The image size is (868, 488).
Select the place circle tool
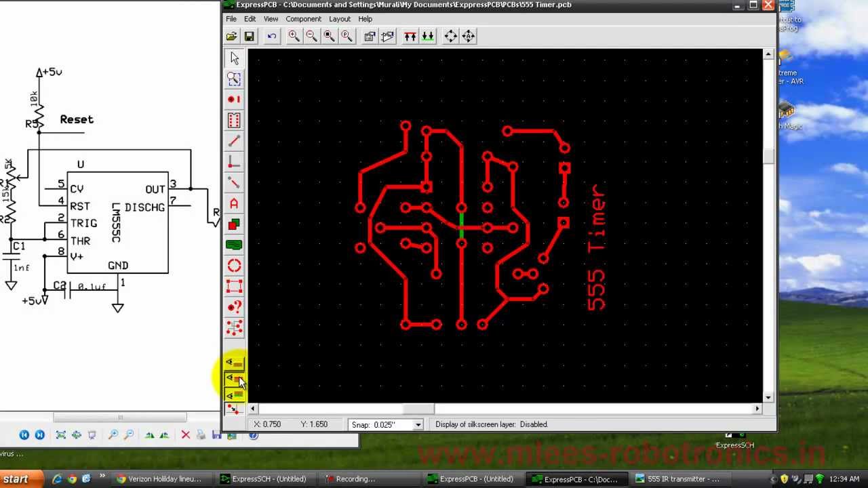coord(234,265)
